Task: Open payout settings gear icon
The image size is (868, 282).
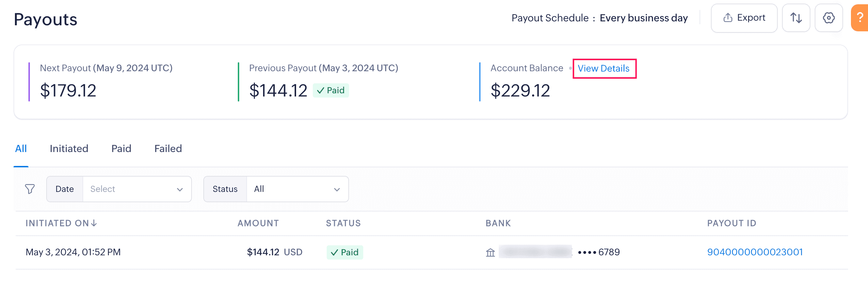Action: (829, 18)
